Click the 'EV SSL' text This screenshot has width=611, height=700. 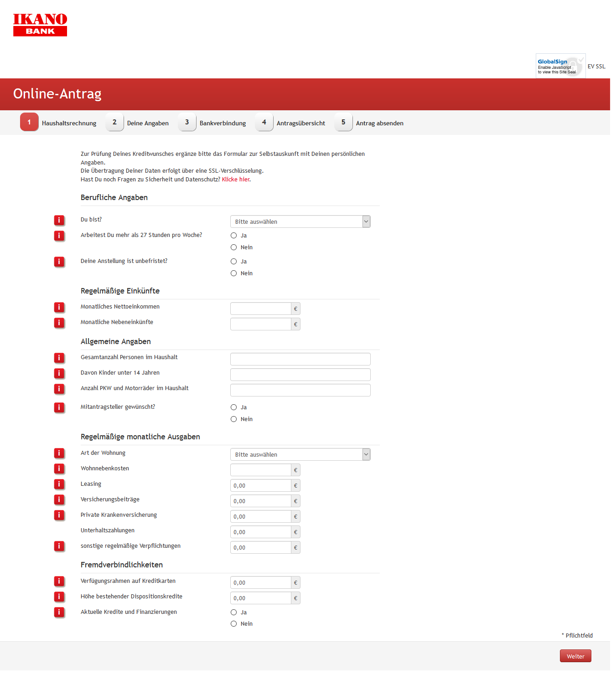596,67
